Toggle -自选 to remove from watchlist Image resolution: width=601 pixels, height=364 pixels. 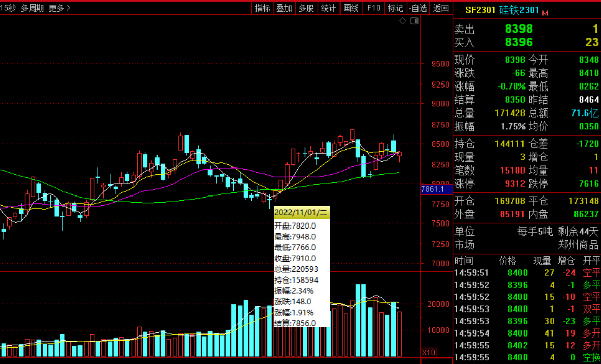(417, 8)
